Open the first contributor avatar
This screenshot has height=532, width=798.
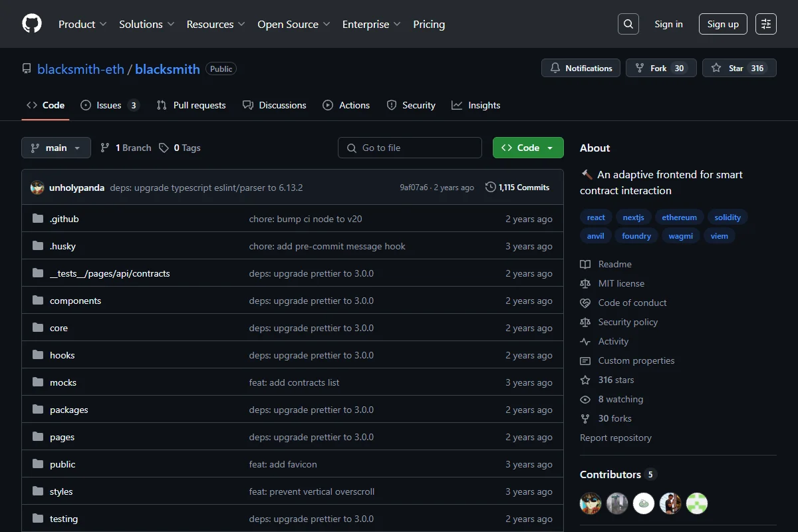pos(591,503)
